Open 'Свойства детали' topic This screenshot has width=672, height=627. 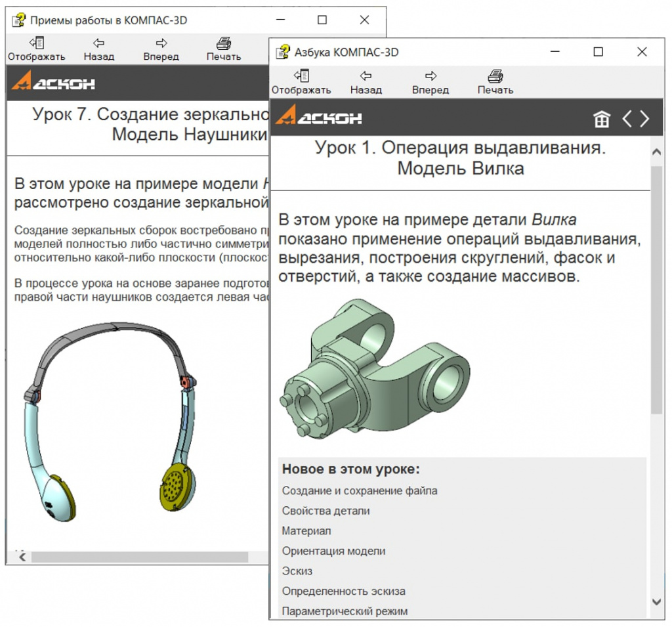(325, 511)
